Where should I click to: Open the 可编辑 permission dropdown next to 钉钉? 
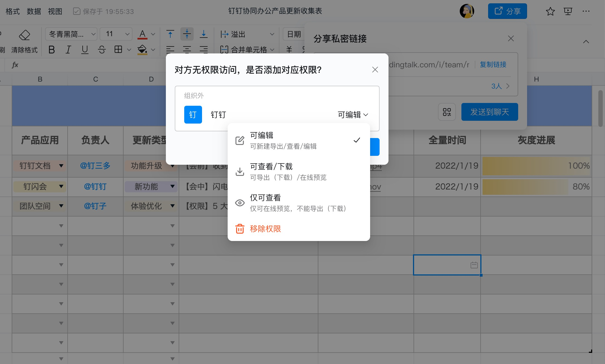pos(353,115)
